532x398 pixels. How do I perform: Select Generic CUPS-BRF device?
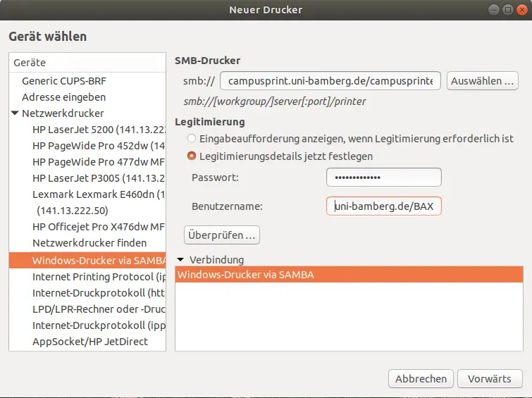[87, 81]
